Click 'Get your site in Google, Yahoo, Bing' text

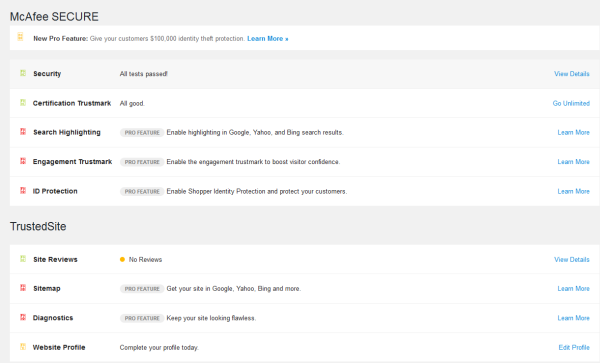(233, 288)
